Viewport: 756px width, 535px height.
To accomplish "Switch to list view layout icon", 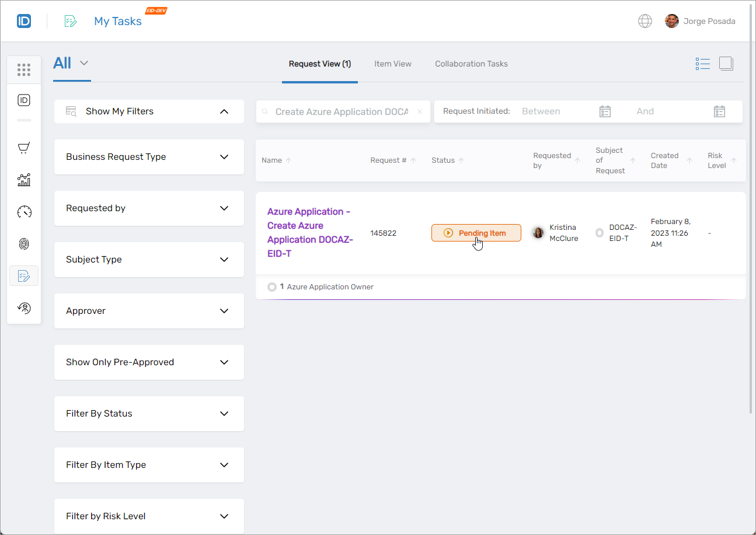I will coord(702,64).
